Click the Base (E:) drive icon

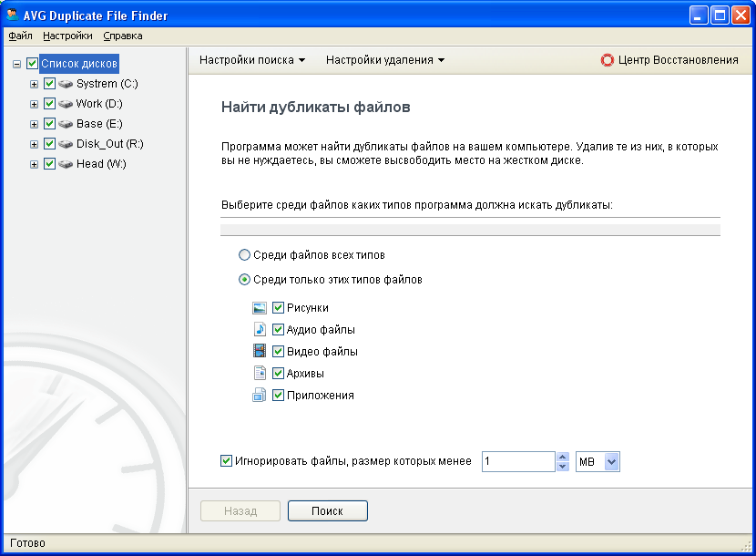66,124
